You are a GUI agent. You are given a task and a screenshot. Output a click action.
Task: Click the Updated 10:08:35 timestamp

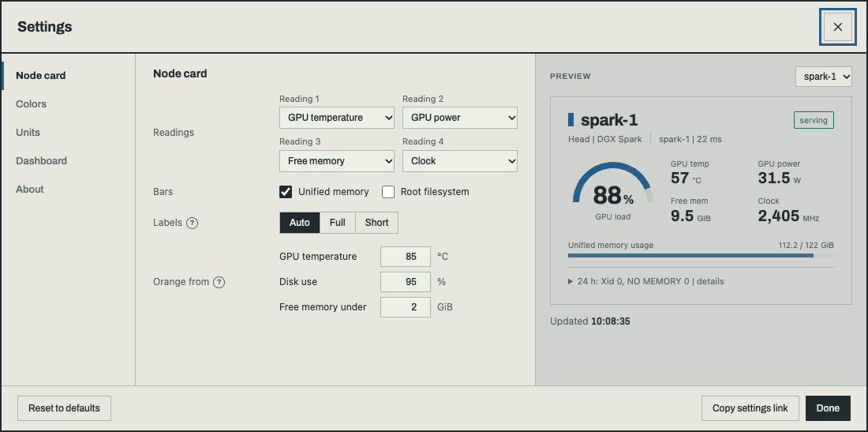pyautogui.click(x=589, y=321)
